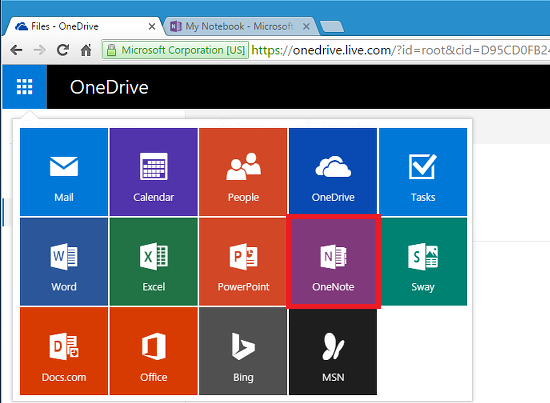Open the MSN tile
This screenshot has height=403, width=550.
333,351
